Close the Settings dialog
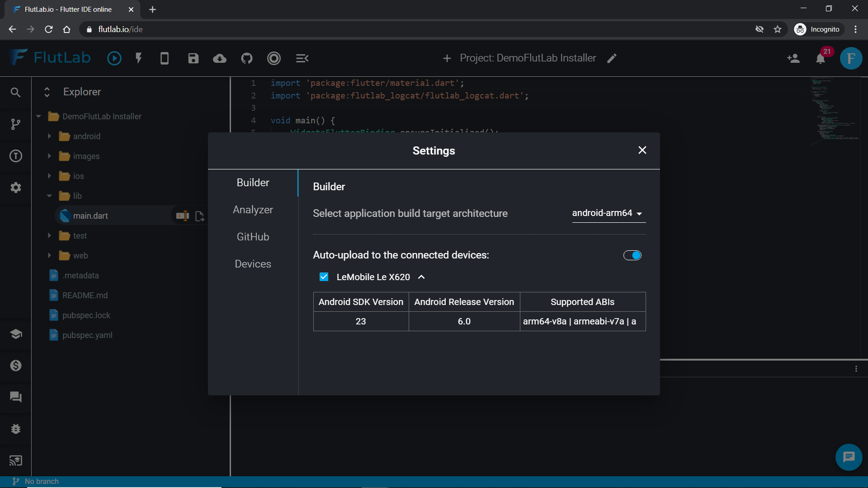 point(642,150)
